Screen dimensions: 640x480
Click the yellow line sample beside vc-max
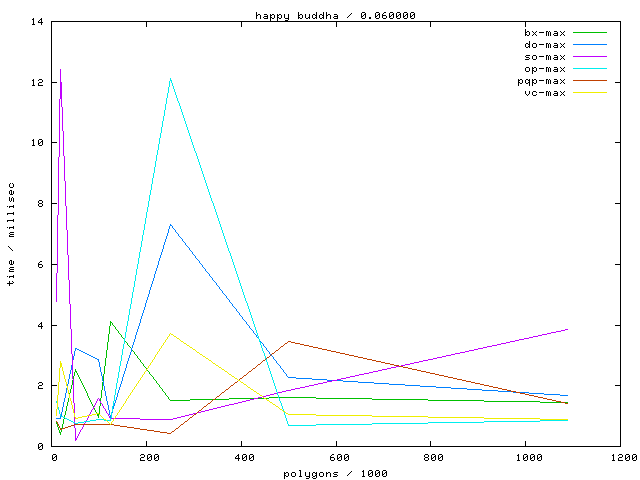click(590, 93)
